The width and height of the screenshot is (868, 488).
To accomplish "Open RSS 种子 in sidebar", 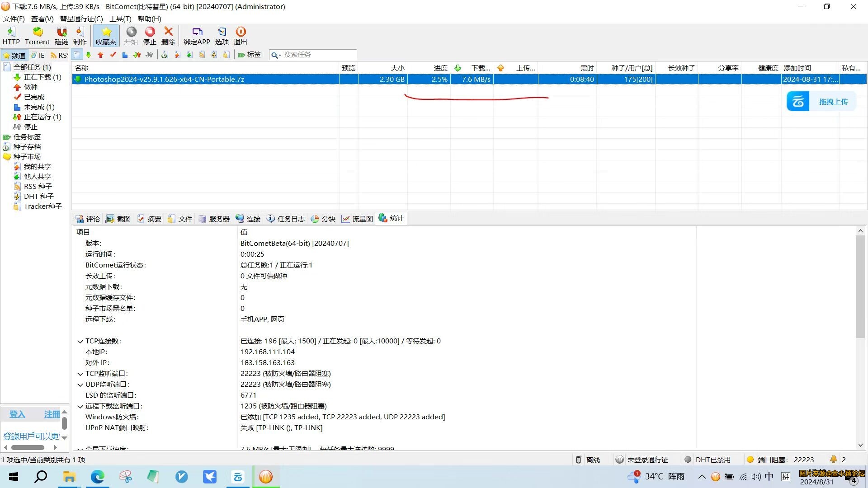I will 38,186.
